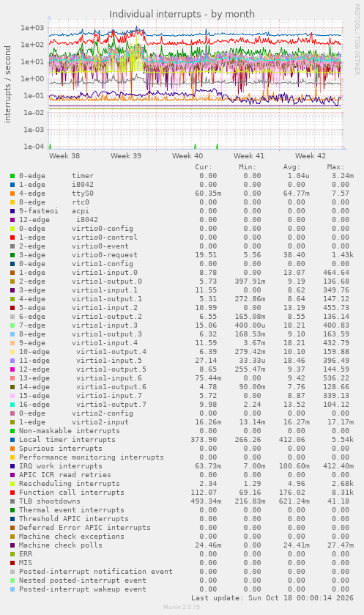364x615 pixels.
Task: Click the Posted-interrupt notification event label
Action: [96, 572]
